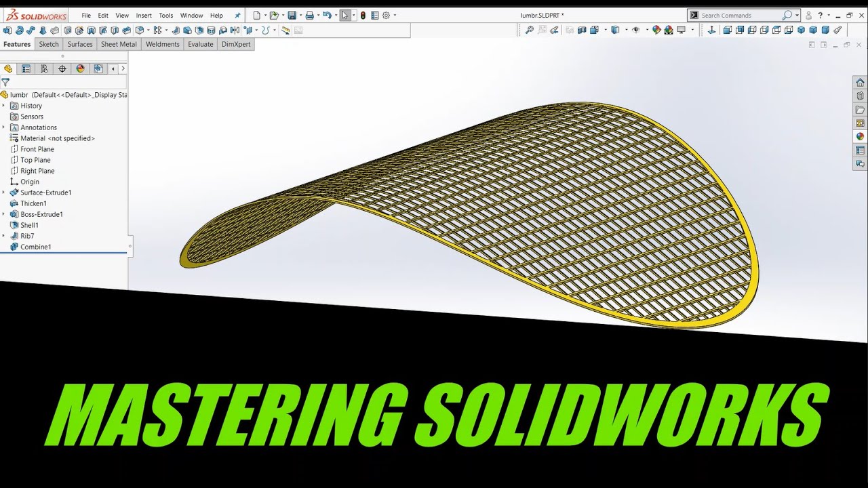Screen dimensions: 868x488
Task: Click the user login icon
Action: [x=808, y=15]
